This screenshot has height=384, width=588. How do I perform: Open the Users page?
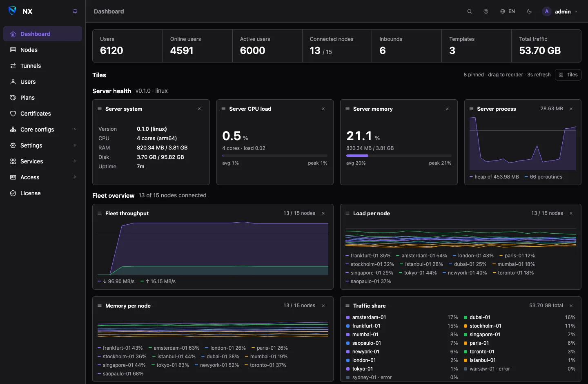[42, 82]
